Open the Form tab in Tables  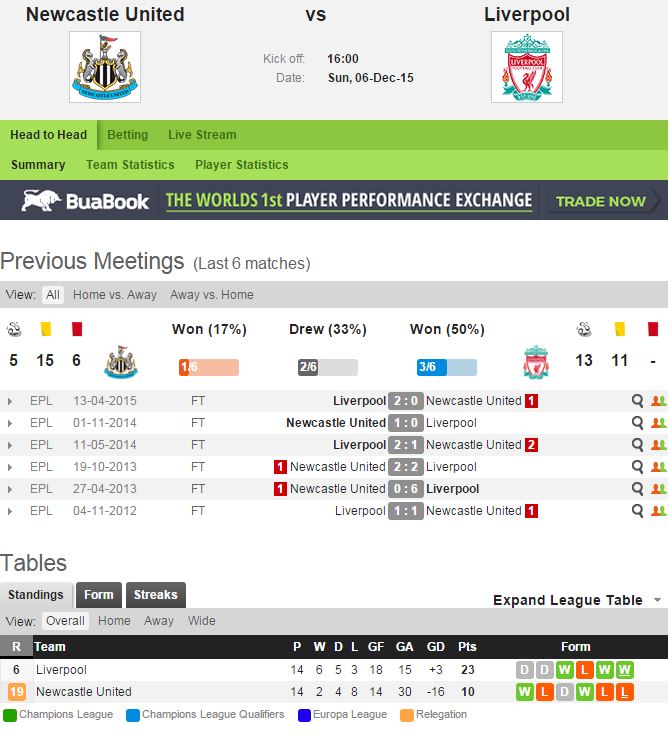tap(98, 595)
